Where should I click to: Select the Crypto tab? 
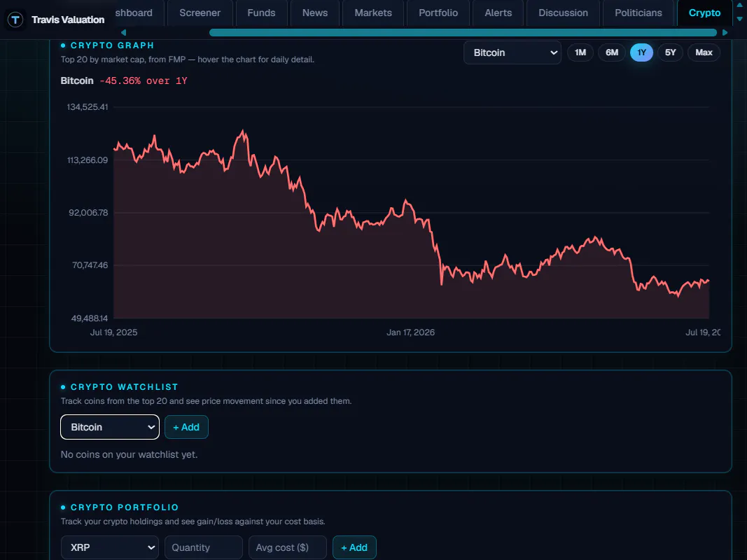(x=704, y=13)
